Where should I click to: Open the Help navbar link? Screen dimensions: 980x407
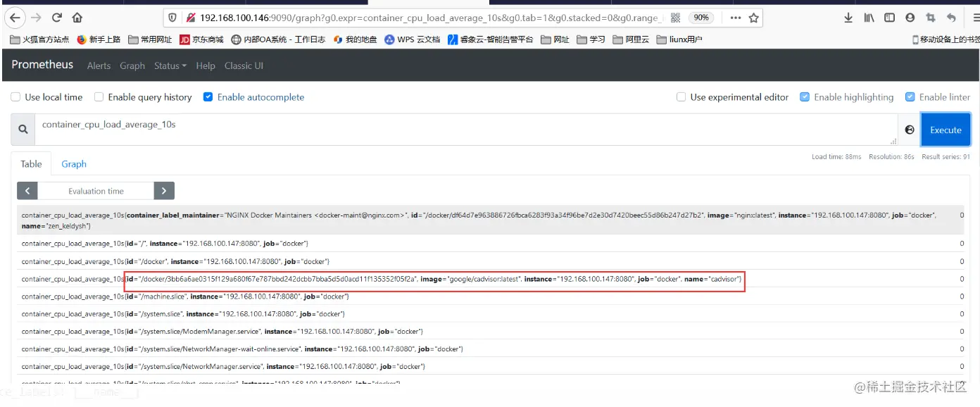pos(206,65)
